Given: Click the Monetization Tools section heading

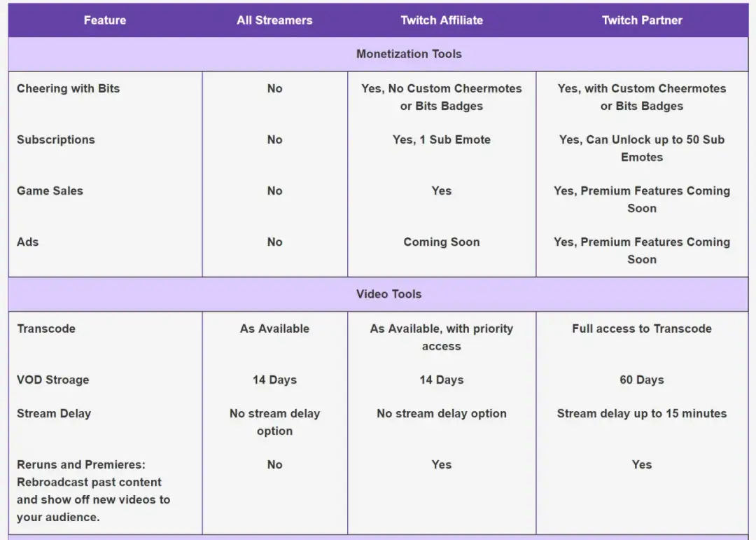Looking at the screenshot, I should point(409,54).
